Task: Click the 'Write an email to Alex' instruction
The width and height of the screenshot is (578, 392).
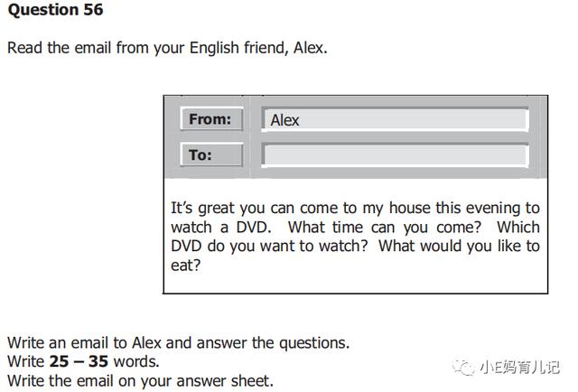Action: click(178, 343)
